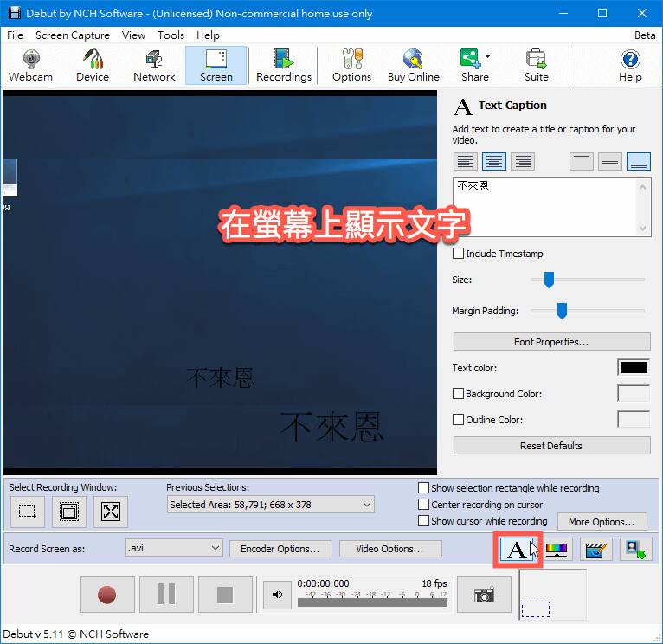Enable Include Timestamp checkbox
663x644 pixels.
click(x=458, y=254)
